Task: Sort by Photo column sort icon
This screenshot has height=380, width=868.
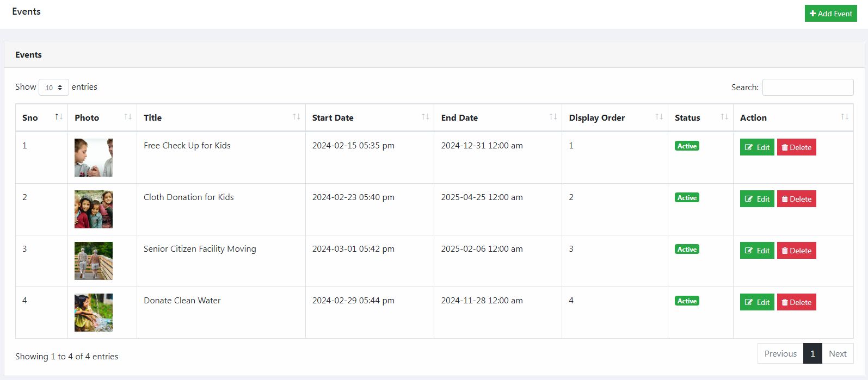Action: click(128, 117)
